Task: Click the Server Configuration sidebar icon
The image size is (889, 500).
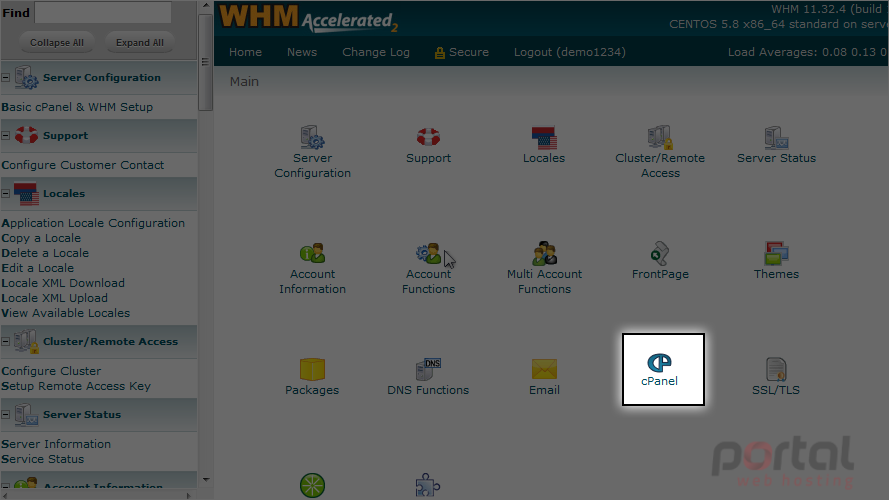Action: tap(26, 77)
